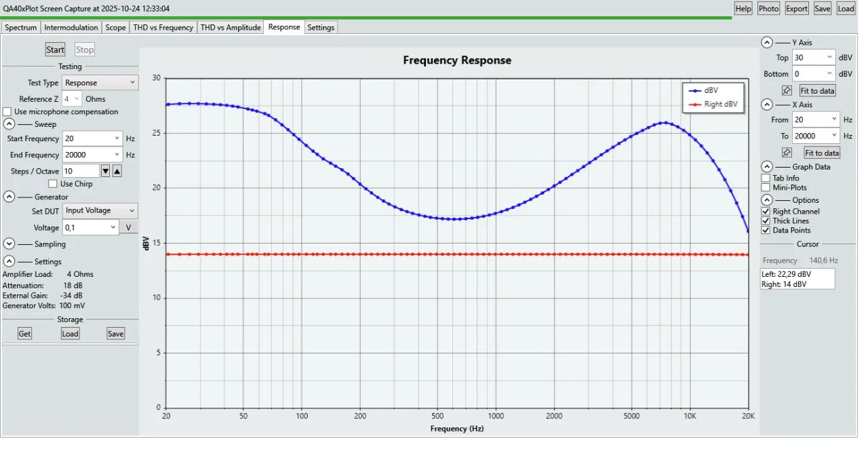
Task: Increase Steps / Octave with the up arrow
Action: tap(117, 170)
